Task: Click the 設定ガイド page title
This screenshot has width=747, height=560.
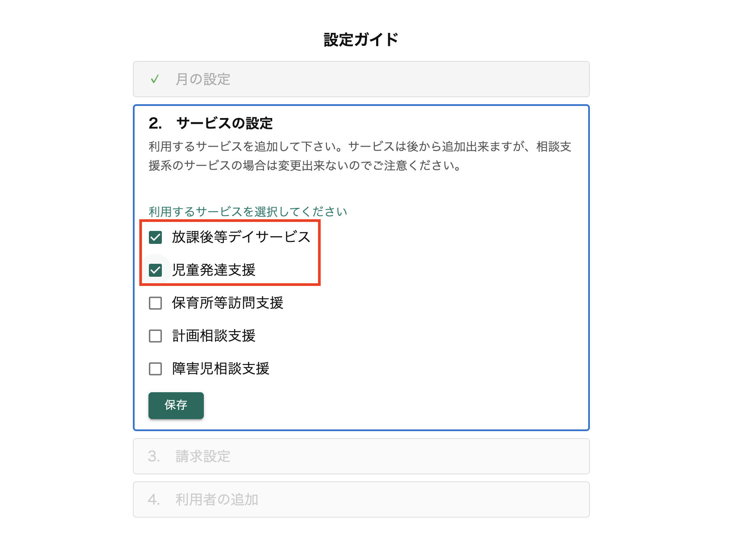Action: pos(361,40)
